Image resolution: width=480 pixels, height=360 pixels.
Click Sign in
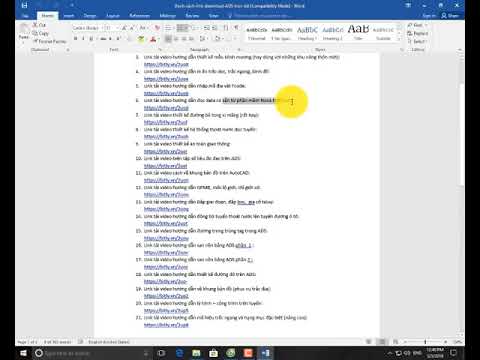tap(429, 16)
